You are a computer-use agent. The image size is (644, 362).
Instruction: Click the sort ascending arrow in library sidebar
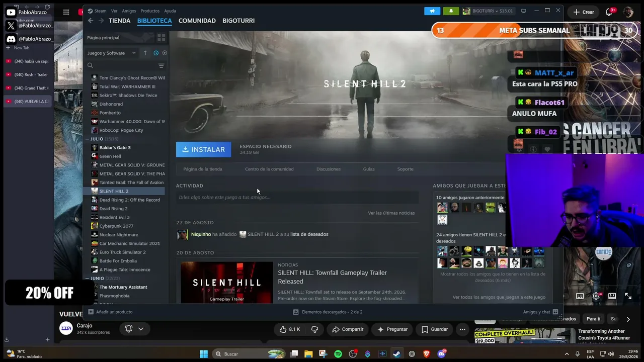(x=145, y=53)
